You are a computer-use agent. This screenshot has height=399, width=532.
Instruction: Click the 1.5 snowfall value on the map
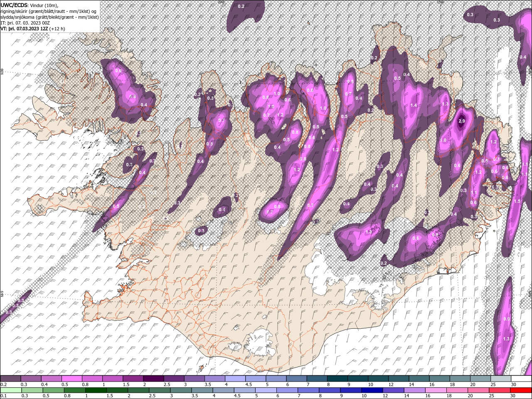coord(517,201)
